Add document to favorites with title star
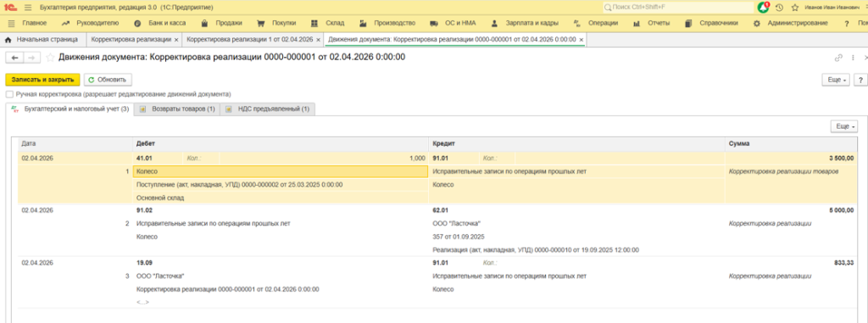The image size is (868, 323). tap(50, 57)
